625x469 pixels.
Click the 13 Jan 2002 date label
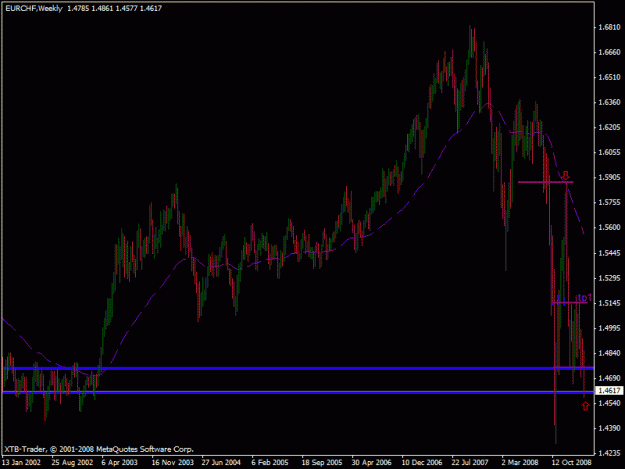coord(22,463)
